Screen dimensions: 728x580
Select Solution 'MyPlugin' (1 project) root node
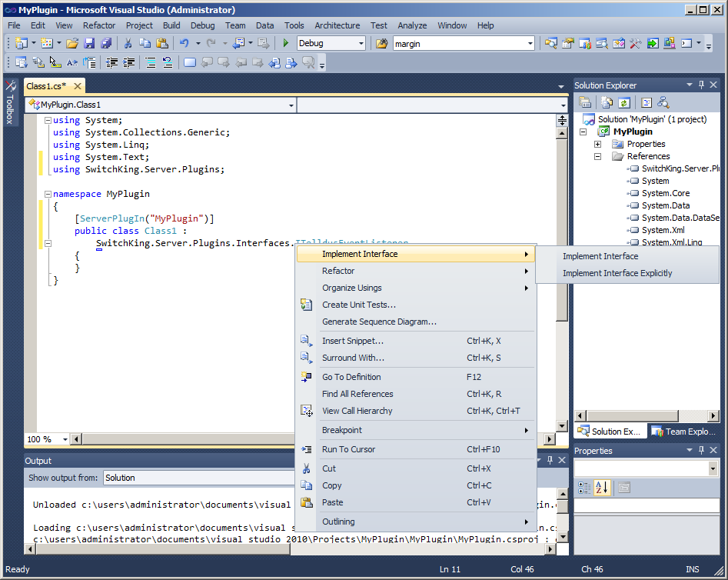click(x=652, y=119)
